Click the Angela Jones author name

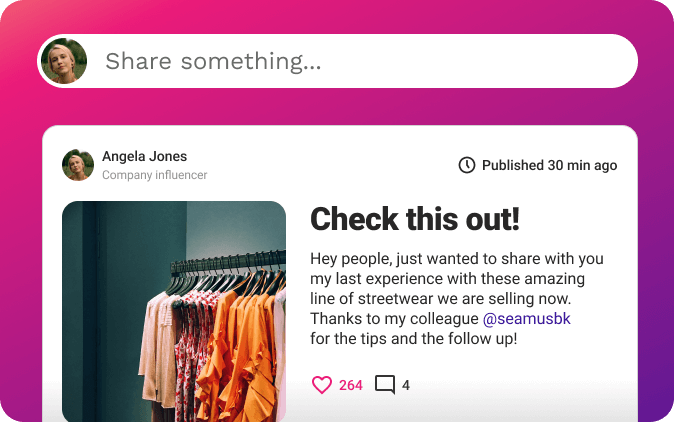[x=144, y=156]
